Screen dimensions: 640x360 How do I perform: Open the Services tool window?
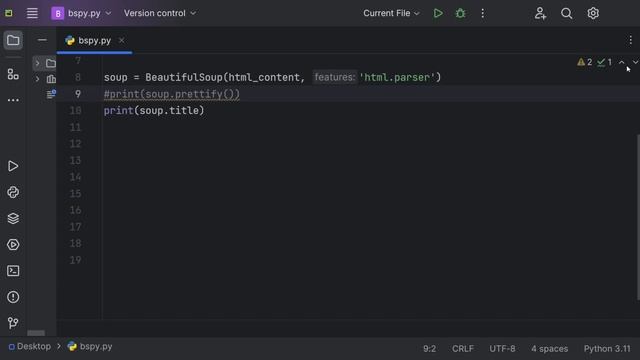[13, 244]
